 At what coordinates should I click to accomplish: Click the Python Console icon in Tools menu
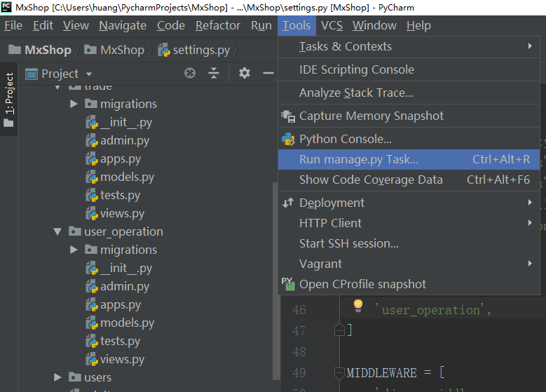tap(288, 139)
